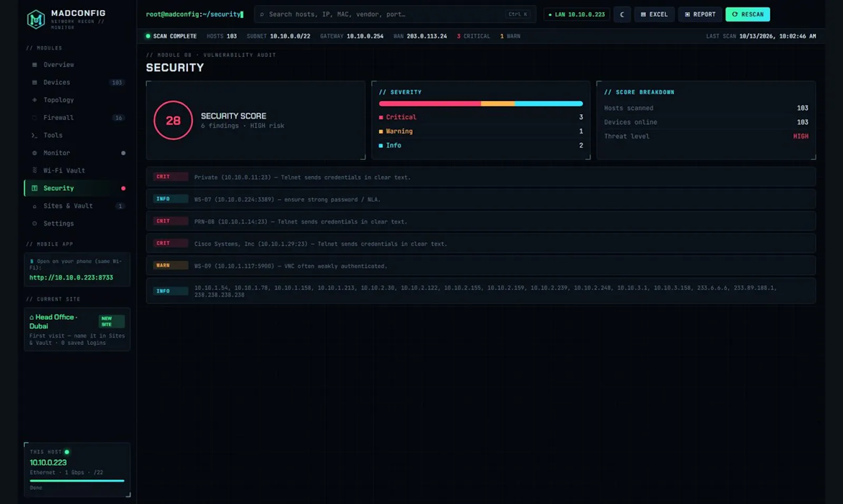The height and width of the screenshot is (504, 843).
Task: Click the MadConfig logo icon
Action: click(36, 19)
